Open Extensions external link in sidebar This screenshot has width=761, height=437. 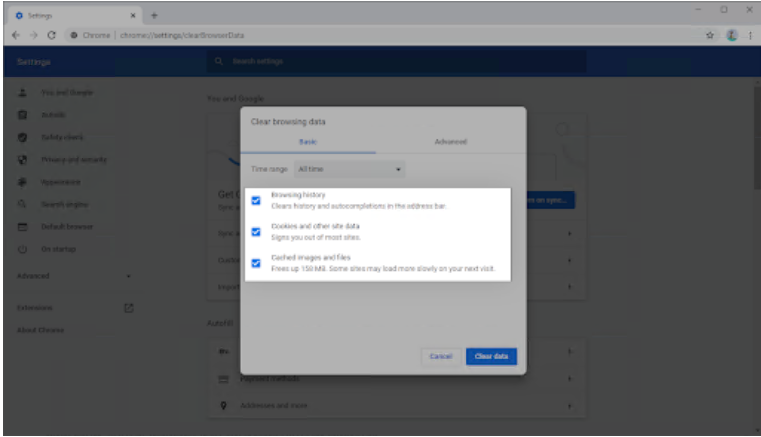coord(128,307)
